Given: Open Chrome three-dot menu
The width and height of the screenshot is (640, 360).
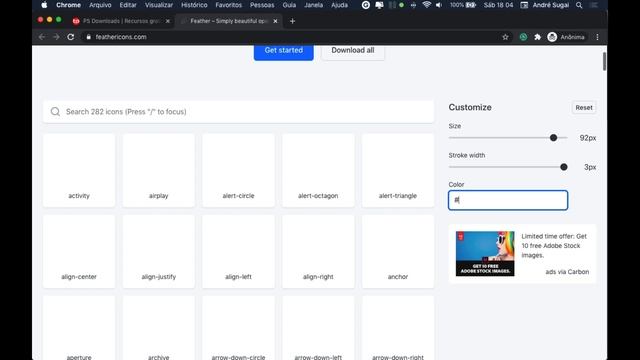Looking at the screenshot, I should (597, 37).
